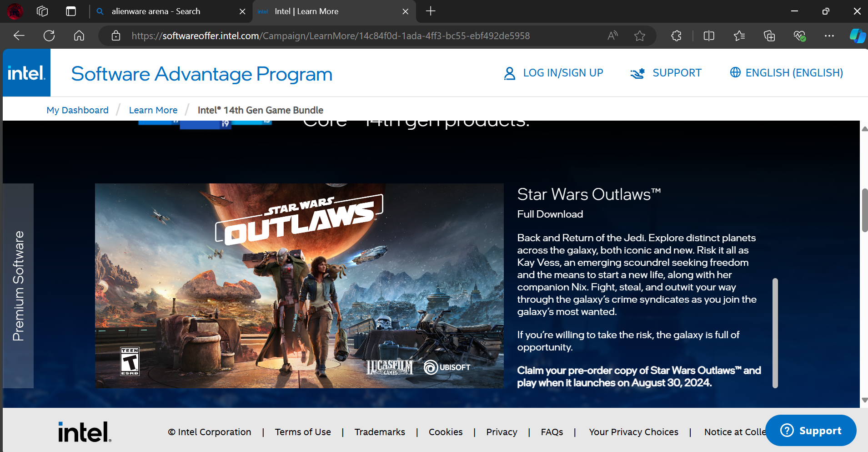Image resolution: width=868 pixels, height=452 pixels.
Task: Open Your Privacy Choices footer link
Action: pyautogui.click(x=633, y=432)
